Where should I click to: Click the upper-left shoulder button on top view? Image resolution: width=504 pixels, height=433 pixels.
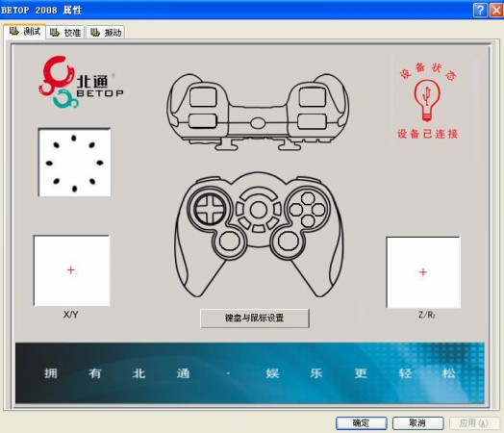pyautogui.click(x=203, y=96)
